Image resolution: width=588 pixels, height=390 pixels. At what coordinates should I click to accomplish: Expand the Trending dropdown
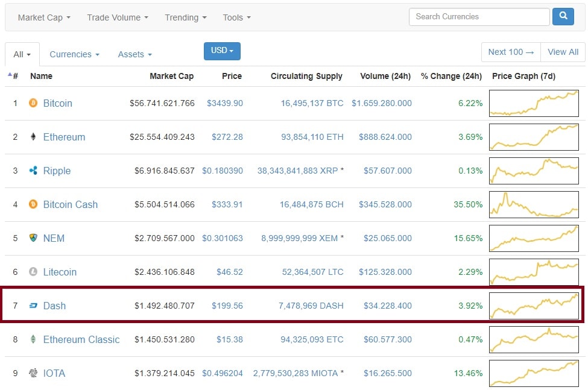[185, 17]
